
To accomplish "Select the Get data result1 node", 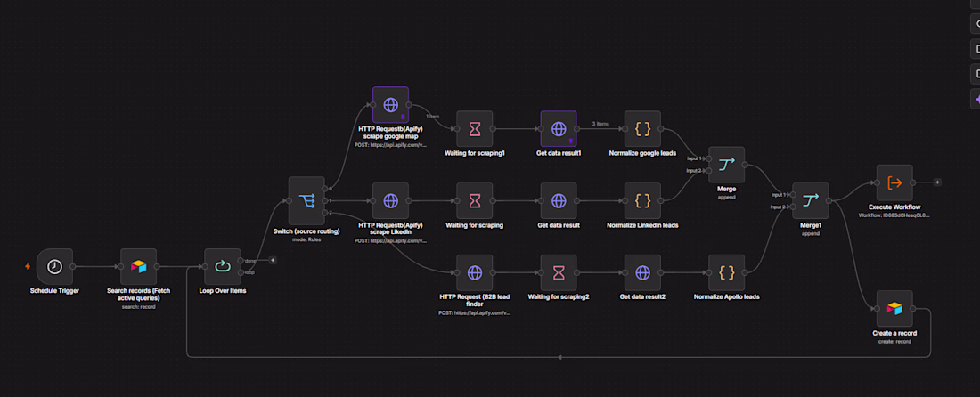I will click(x=559, y=129).
